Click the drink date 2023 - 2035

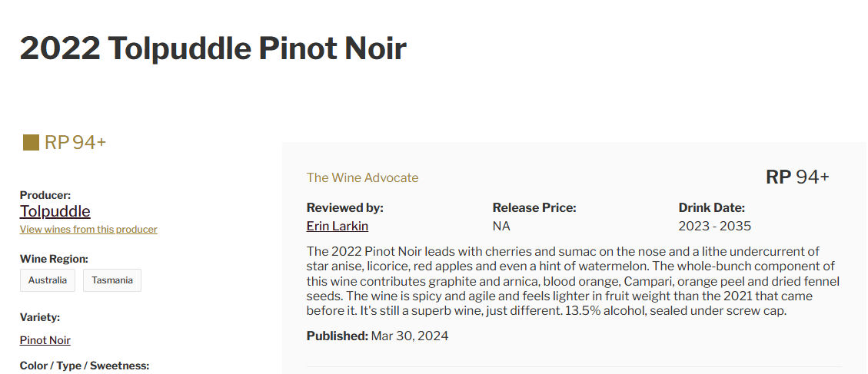pyautogui.click(x=714, y=226)
